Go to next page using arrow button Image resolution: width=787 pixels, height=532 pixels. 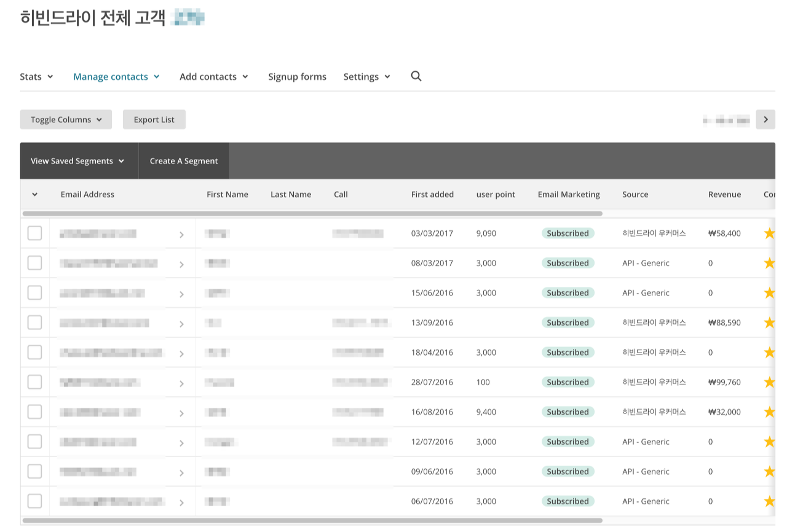(x=765, y=119)
